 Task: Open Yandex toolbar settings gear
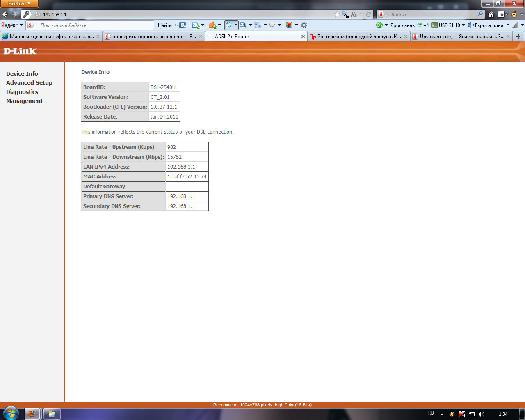304,25
